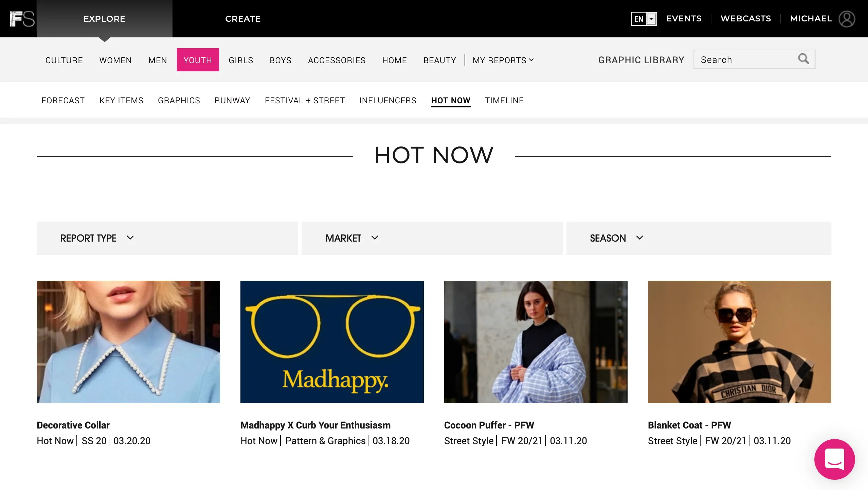
Task: Select the Youth category
Action: [x=198, y=60]
